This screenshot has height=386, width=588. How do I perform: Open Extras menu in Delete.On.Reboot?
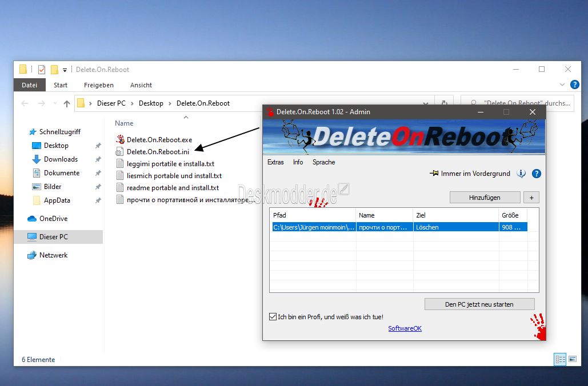point(275,162)
